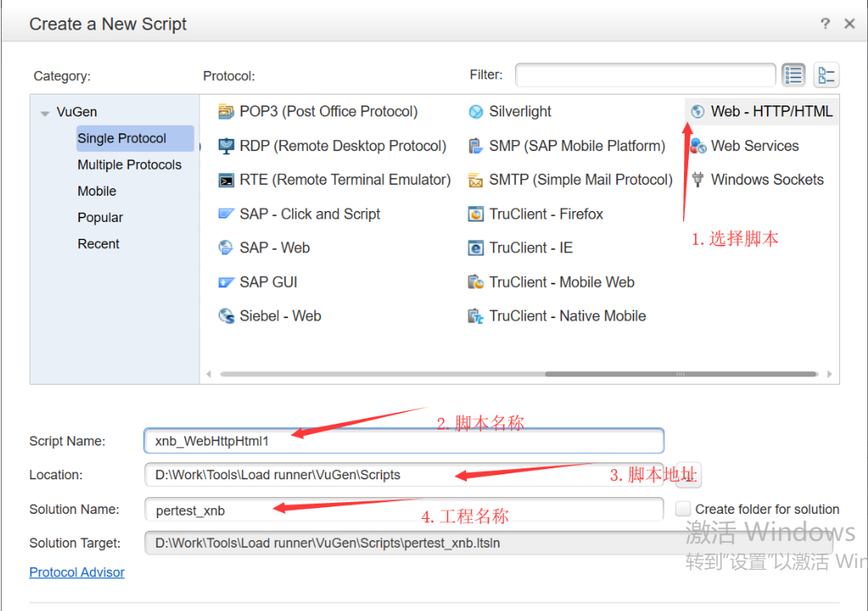Choose 'Siebel - Web' protocol text
868x611 pixels.
point(280,316)
